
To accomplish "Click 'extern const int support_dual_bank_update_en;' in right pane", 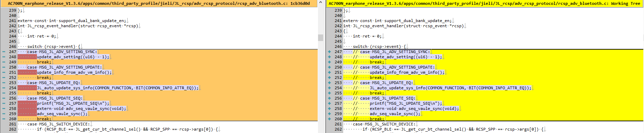I will (x=397, y=21).
